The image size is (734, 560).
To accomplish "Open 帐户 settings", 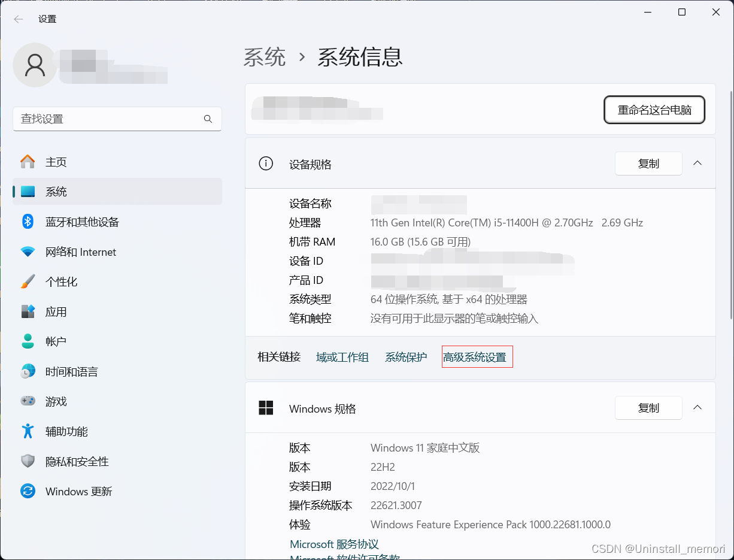I will tap(56, 341).
